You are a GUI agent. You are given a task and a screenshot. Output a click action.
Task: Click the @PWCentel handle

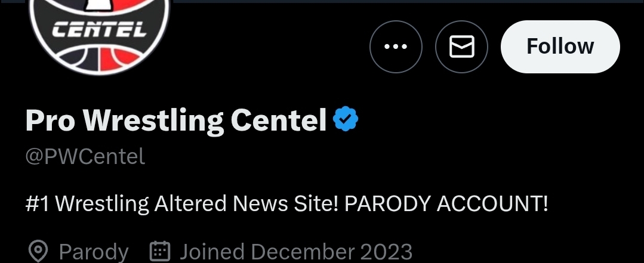[85, 157]
